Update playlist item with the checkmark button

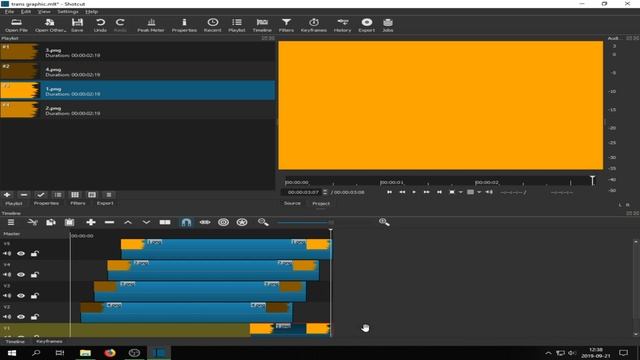(x=41, y=195)
